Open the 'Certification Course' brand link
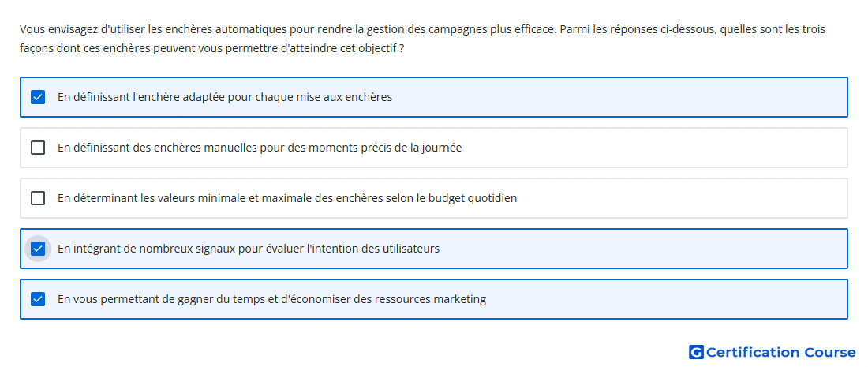868x367 pixels. tap(773, 352)
